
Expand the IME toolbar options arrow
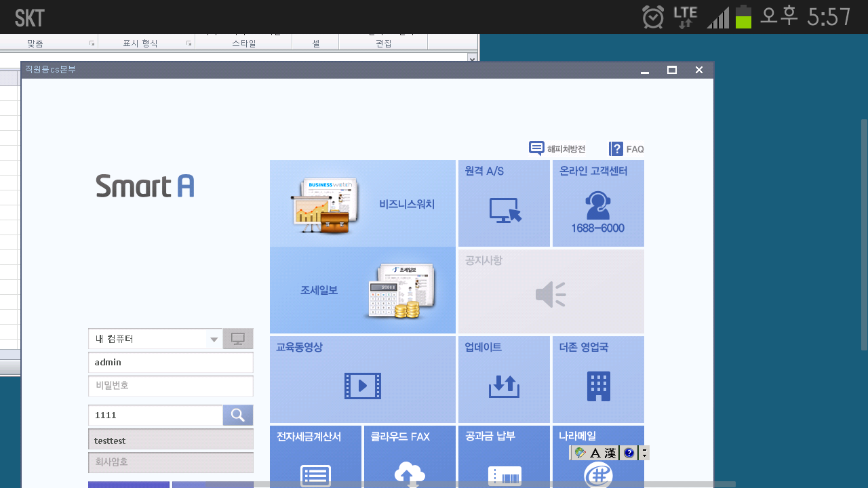click(x=644, y=453)
